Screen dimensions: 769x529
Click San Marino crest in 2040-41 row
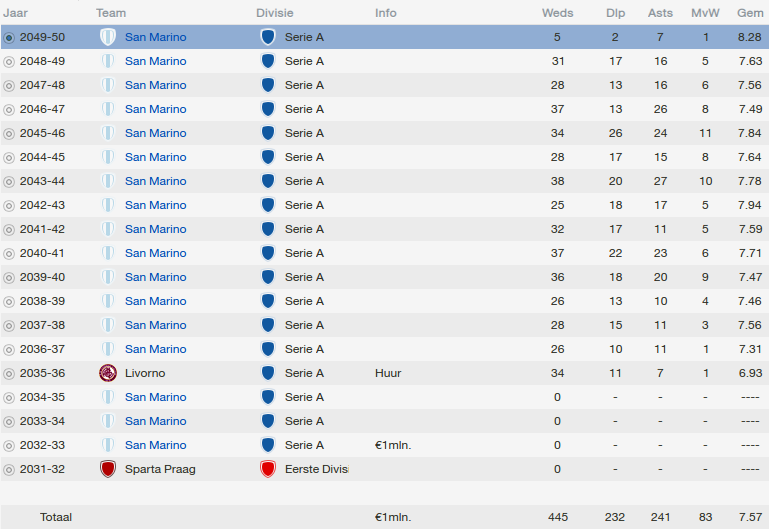(108, 253)
